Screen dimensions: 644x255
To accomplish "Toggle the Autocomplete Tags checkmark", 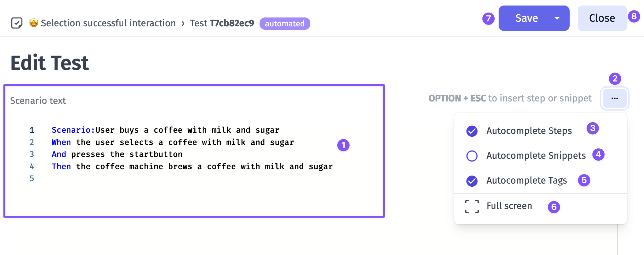I will 472,181.
